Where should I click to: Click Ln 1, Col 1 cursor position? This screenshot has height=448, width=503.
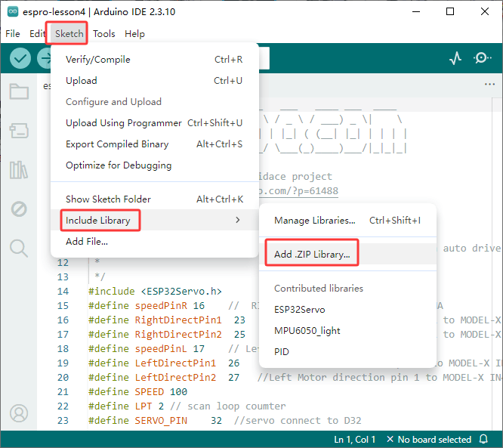[354, 440]
